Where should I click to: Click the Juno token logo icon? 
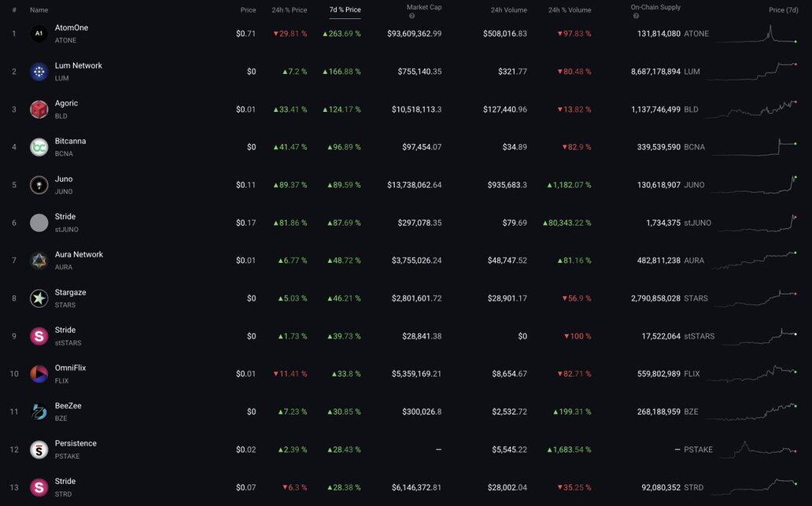pos(39,185)
